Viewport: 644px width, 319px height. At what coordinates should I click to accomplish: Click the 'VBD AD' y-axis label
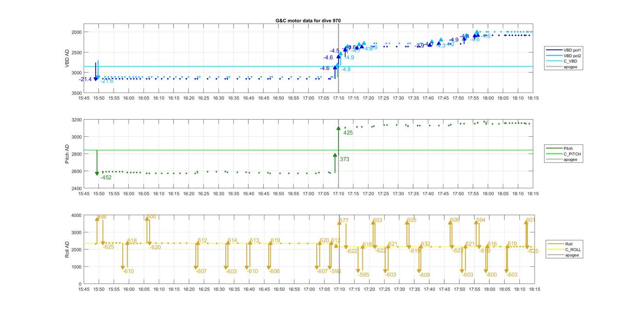67,58
